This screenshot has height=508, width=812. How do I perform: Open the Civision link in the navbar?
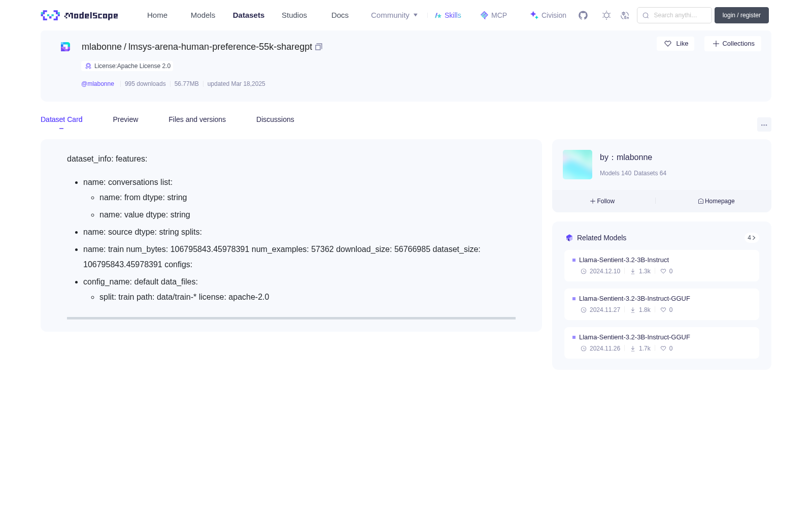click(548, 15)
